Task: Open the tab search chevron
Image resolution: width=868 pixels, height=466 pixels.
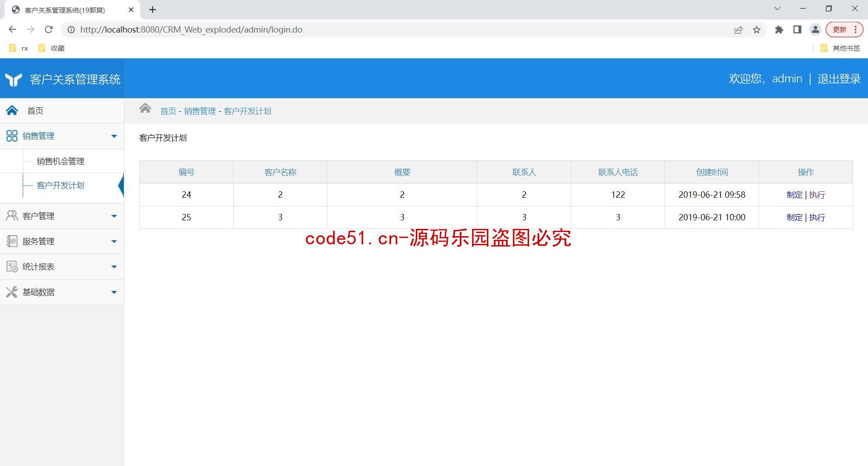Action: point(777,9)
